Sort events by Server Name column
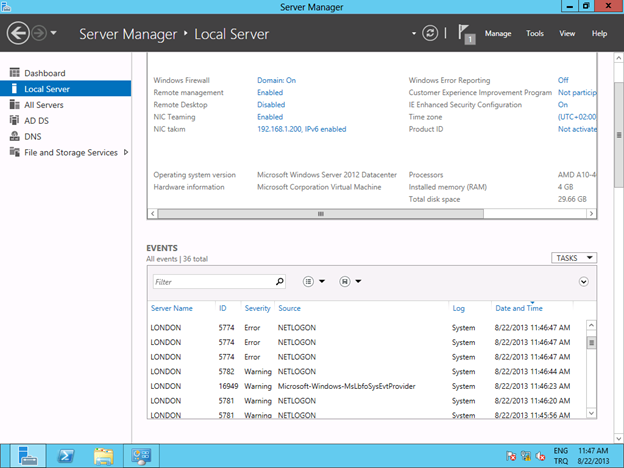 (172, 308)
